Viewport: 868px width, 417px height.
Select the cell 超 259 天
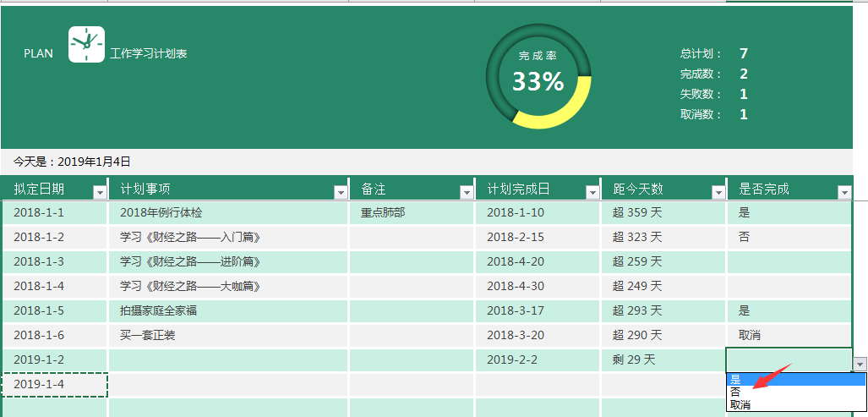[x=663, y=261]
